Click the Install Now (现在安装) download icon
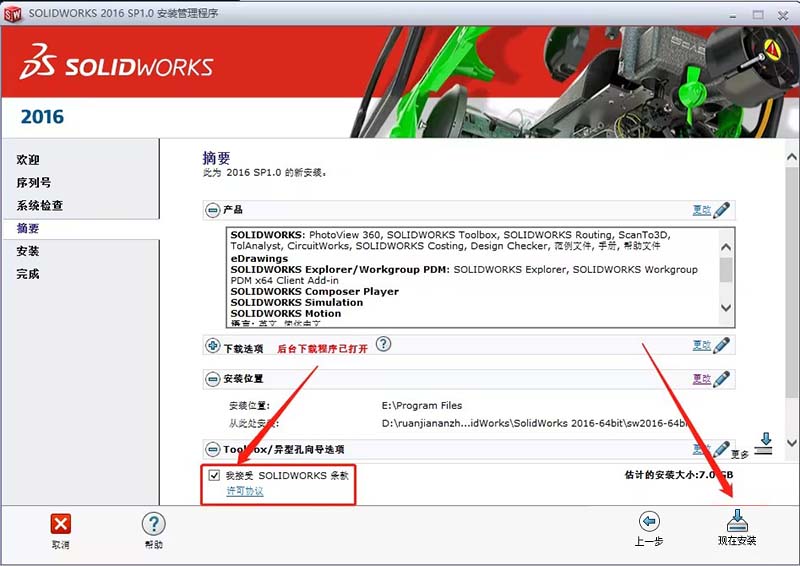The width and height of the screenshot is (800, 566). pyautogui.click(x=737, y=521)
